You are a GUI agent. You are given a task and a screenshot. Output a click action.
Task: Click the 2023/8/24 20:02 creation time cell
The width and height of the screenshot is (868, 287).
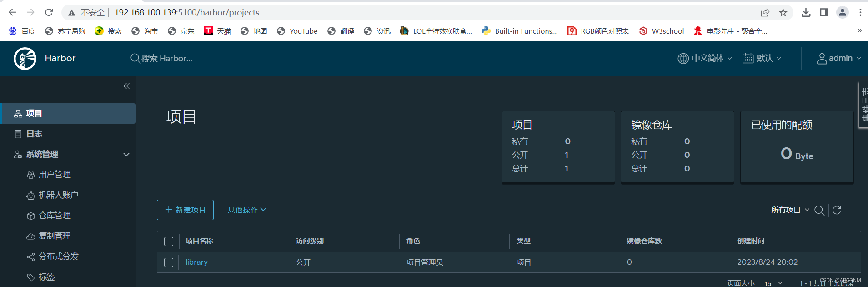[767, 262]
